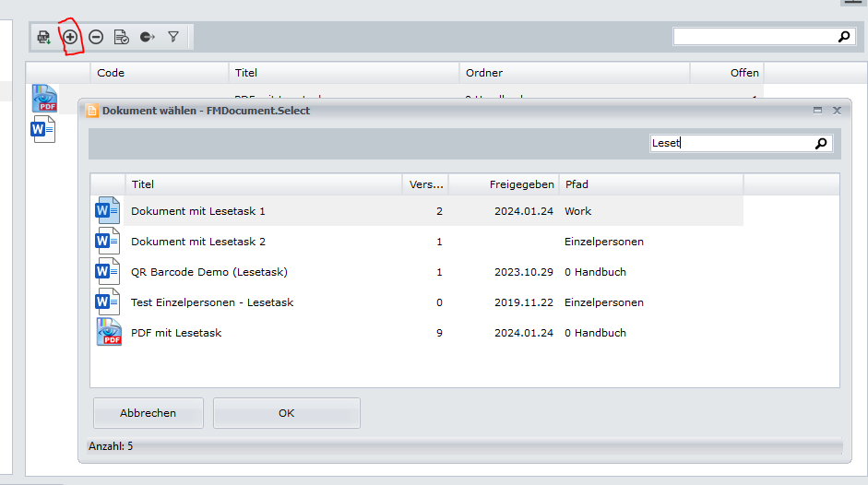This screenshot has width=868, height=485.
Task: Open the filter funnel icon
Action: click(x=173, y=37)
